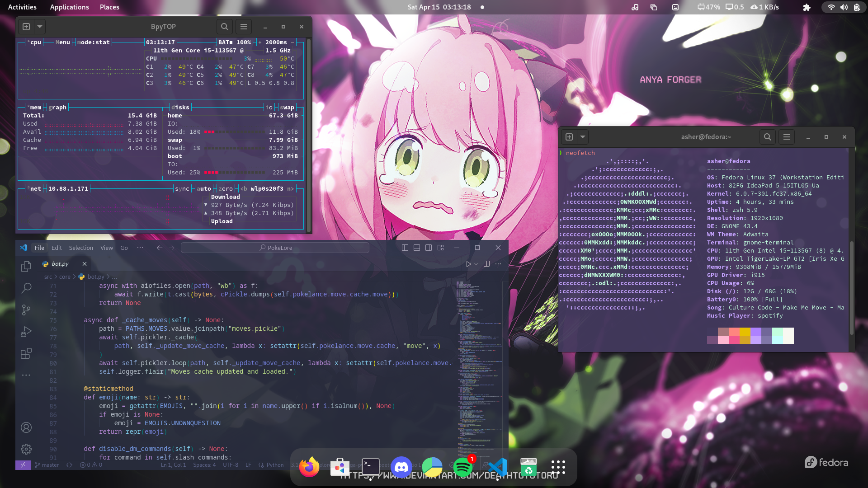Screen dimensions: 868x488
Task: Open the Trash from the dock
Action: [x=528, y=467]
